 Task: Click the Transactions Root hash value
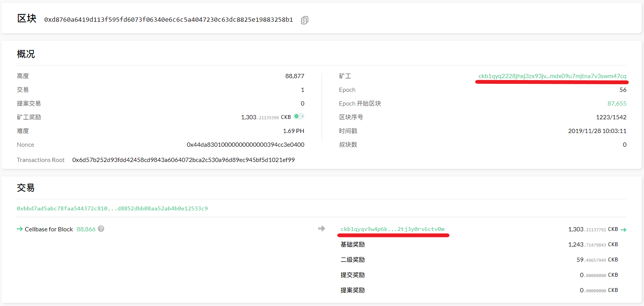[x=183, y=160]
